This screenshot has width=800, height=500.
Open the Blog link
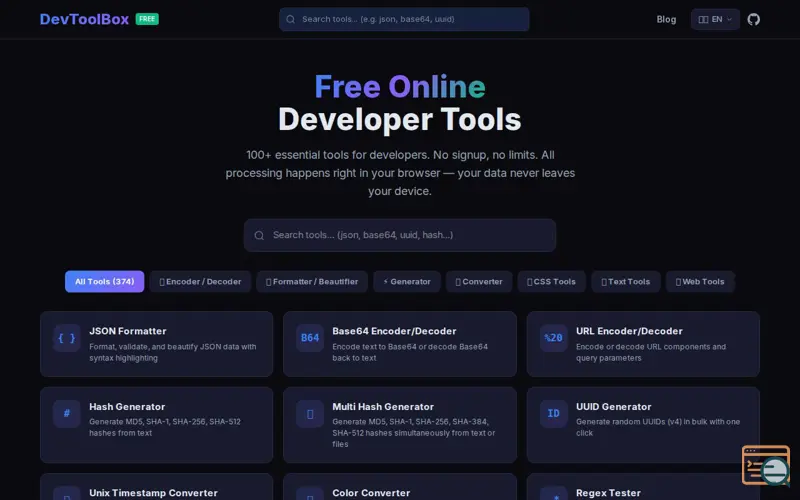[666, 19]
